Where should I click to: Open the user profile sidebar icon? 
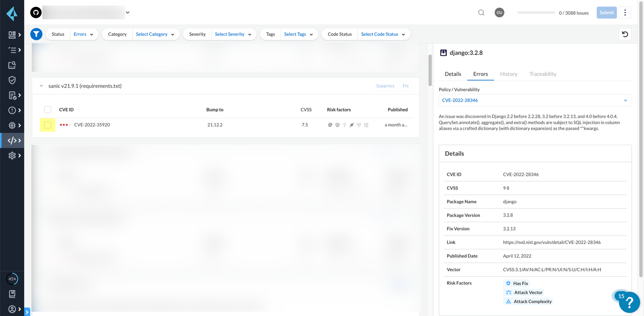[x=12, y=309]
